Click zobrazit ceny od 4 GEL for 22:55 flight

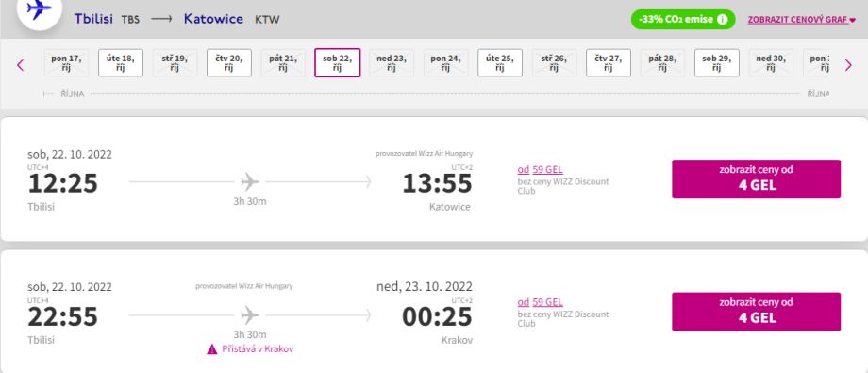756,312
